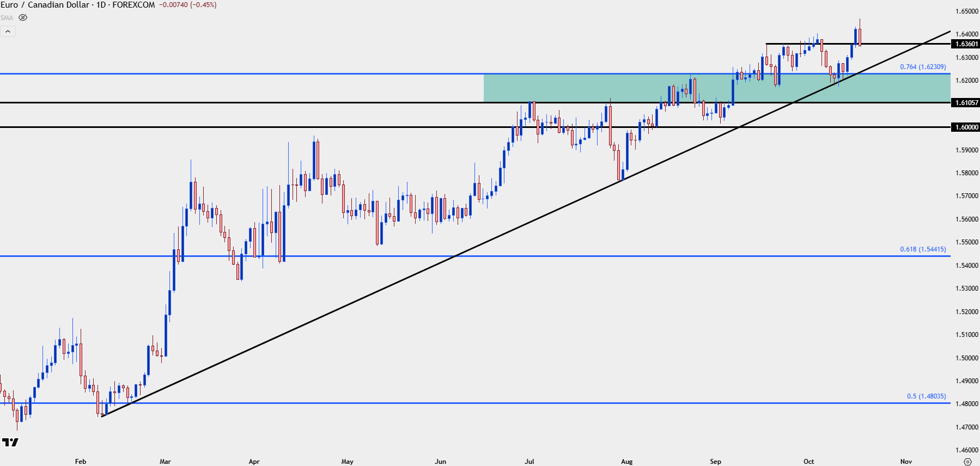The width and height of the screenshot is (980, 466).
Task: Click the Jul label on time axis
Action: pyautogui.click(x=529, y=462)
